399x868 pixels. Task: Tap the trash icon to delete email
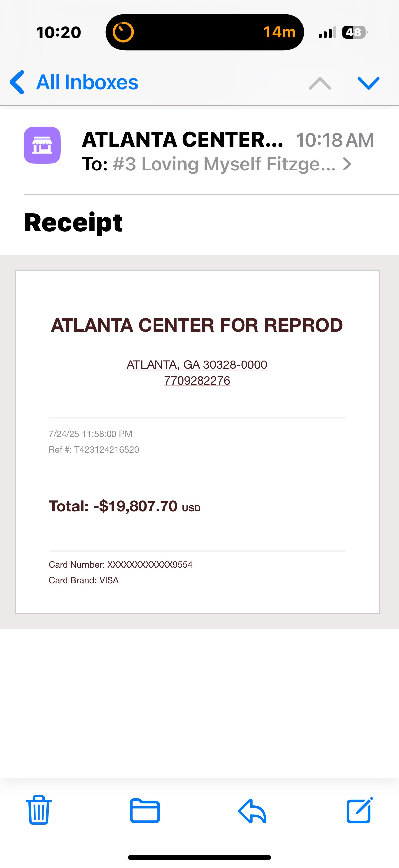tap(39, 810)
